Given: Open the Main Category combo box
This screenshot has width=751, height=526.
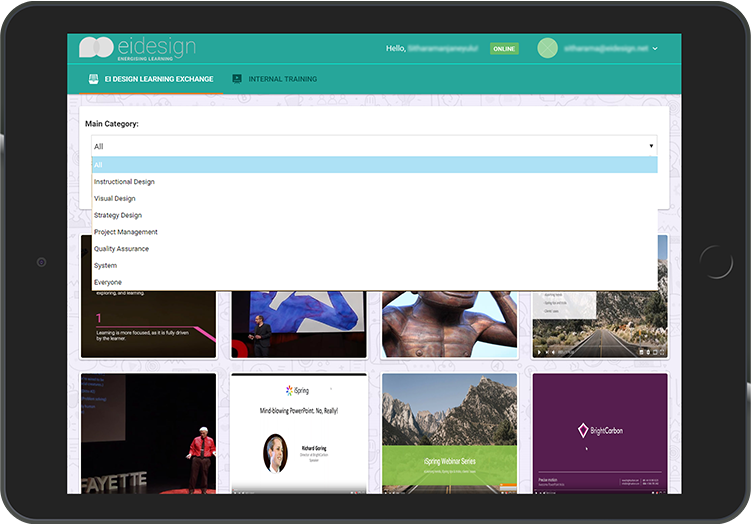Looking at the screenshot, I should (374, 146).
